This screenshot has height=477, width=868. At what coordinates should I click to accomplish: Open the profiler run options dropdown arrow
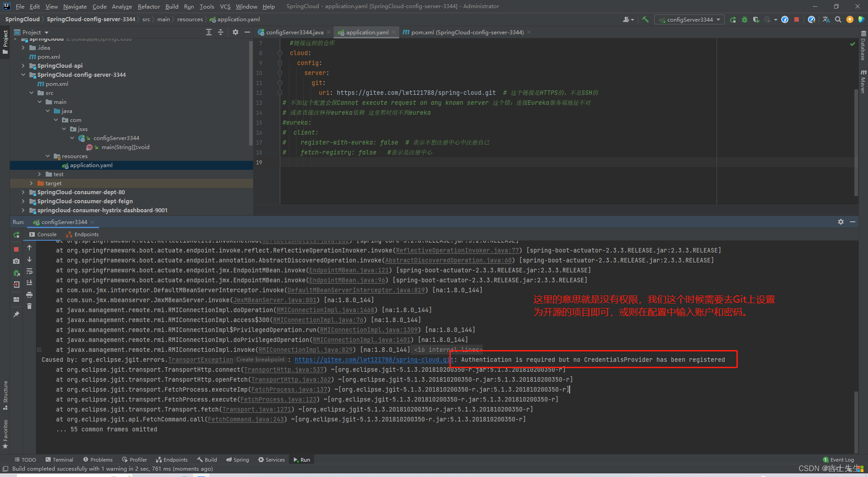pos(775,19)
